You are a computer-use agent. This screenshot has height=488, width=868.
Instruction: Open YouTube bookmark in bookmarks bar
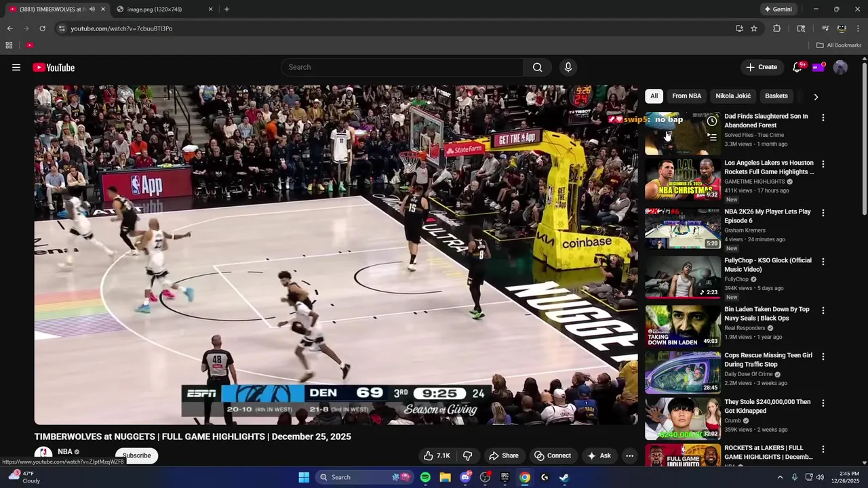(30, 45)
